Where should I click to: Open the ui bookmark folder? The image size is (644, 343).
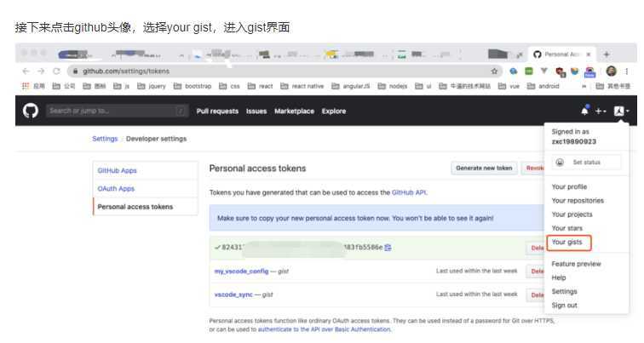point(423,86)
